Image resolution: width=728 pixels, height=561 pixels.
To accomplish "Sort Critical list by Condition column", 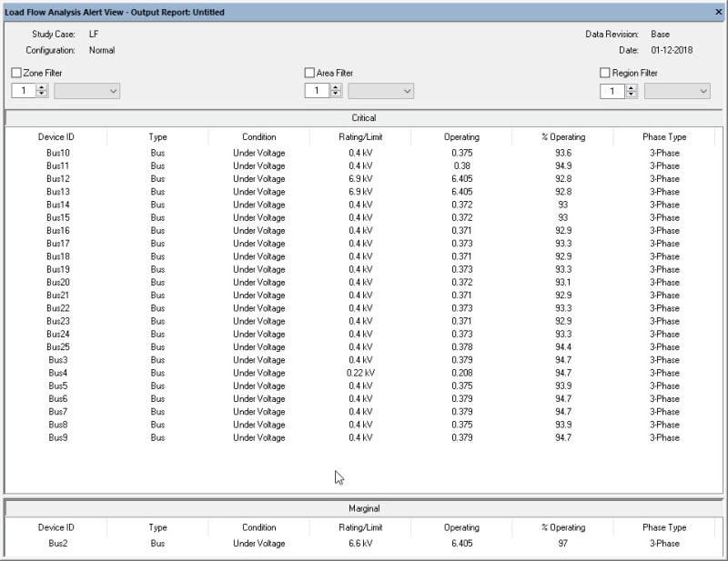I will point(259,137).
